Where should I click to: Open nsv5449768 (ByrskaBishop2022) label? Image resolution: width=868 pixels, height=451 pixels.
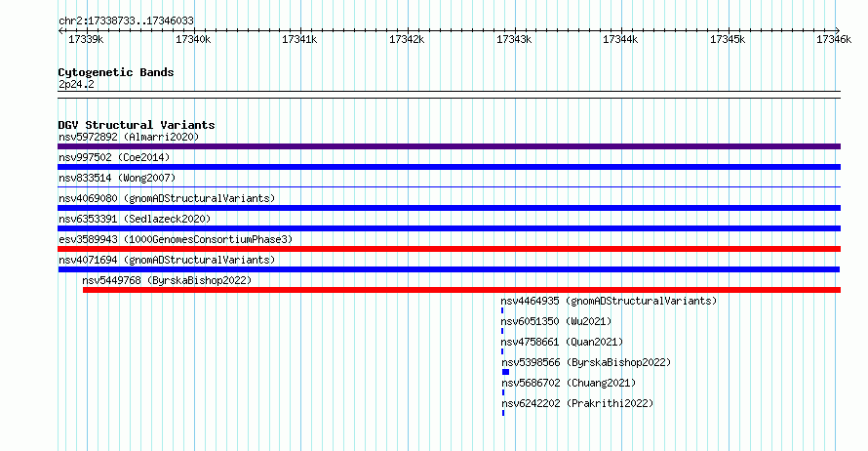(x=167, y=280)
